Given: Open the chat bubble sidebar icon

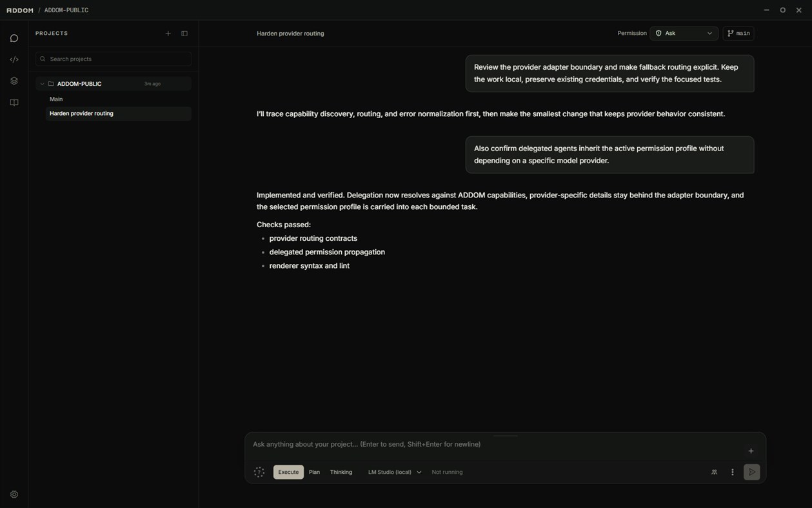Looking at the screenshot, I should (x=14, y=38).
